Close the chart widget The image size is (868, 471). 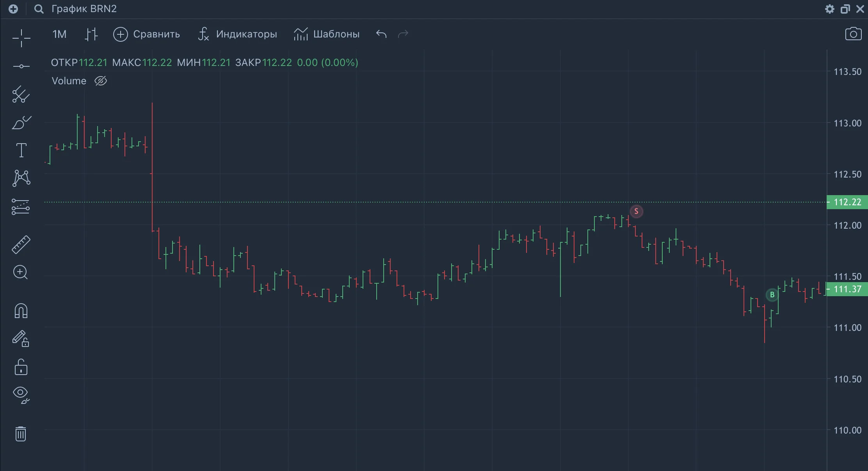click(860, 9)
